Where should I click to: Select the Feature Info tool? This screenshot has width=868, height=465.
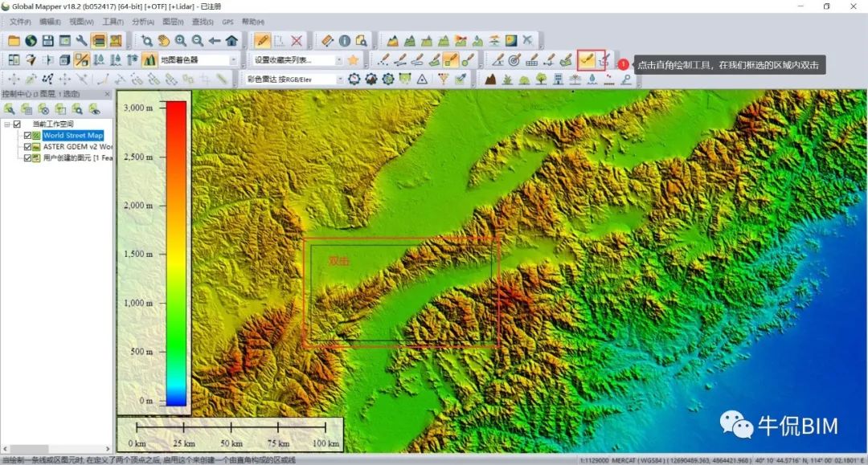coord(344,40)
